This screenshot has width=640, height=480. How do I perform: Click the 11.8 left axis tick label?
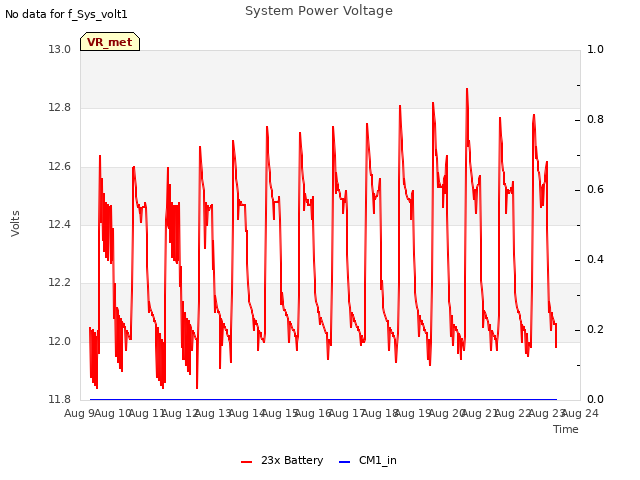[59, 399]
